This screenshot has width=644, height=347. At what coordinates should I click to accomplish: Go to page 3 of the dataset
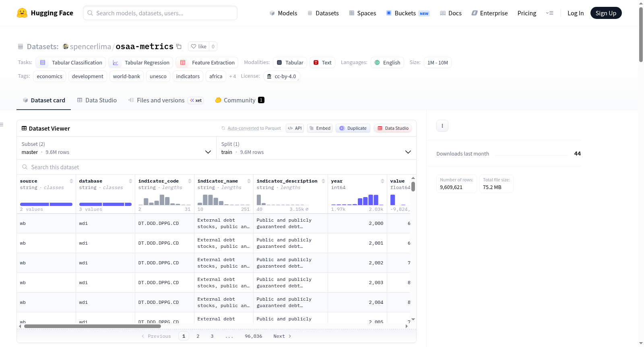[212, 336]
